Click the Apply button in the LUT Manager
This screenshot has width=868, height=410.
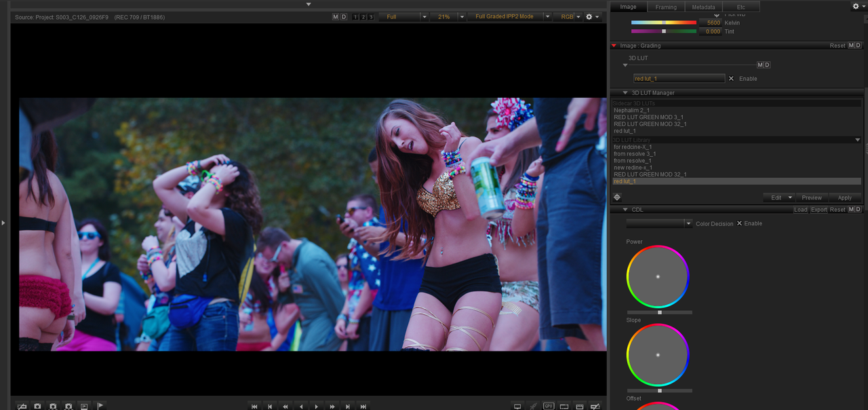tap(845, 198)
